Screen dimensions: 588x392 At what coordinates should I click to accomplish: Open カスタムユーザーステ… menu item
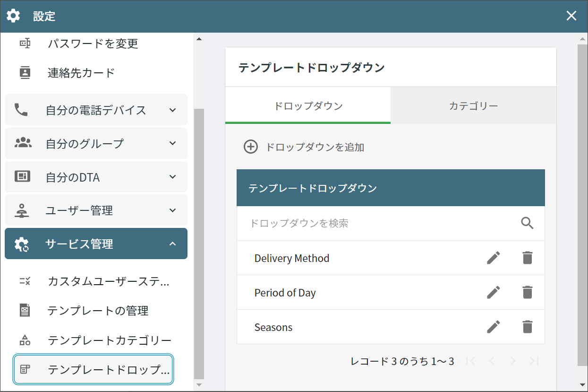click(109, 282)
